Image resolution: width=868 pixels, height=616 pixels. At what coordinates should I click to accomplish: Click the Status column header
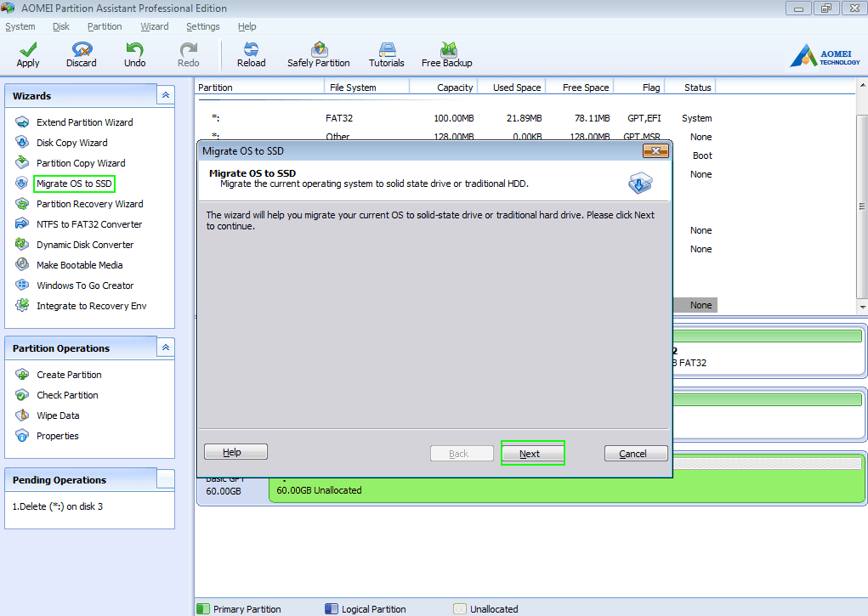point(690,88)
